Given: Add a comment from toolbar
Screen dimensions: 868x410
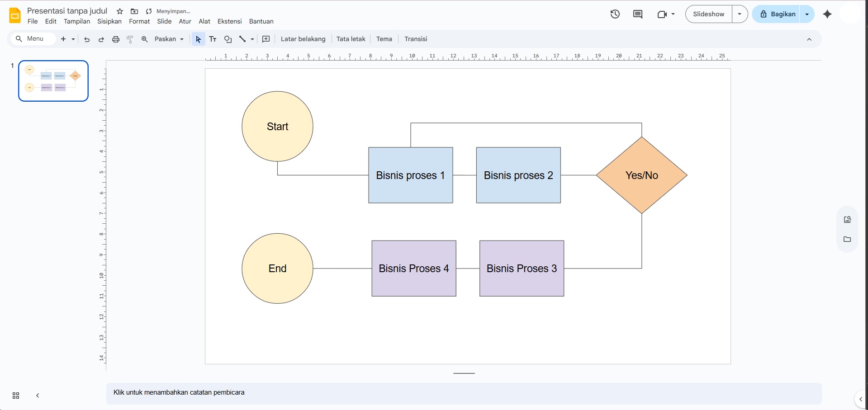Looking at the screenshot, I should click(266, 39).
